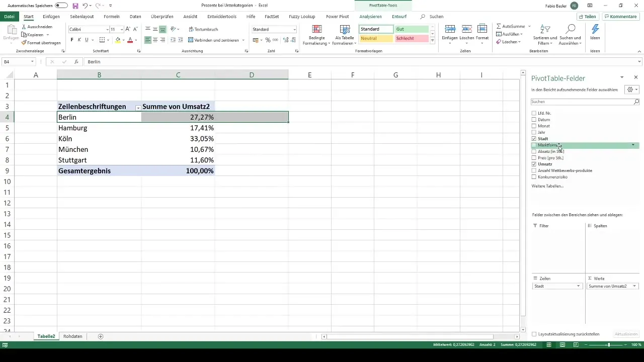Image resolution: width=644 pixels, height=362 pixels.
Task: Apply thousands separator (000) format
Action: pos(275,40)
